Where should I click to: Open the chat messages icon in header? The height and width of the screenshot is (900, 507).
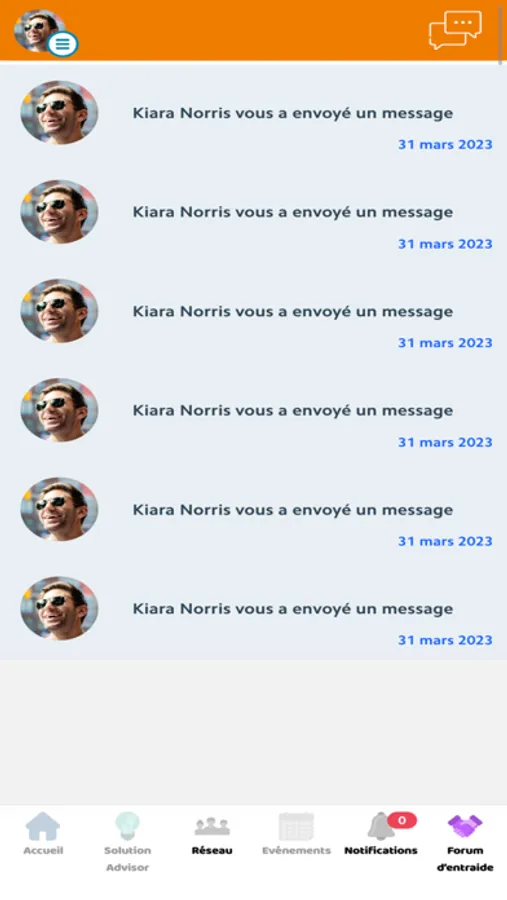455,29
